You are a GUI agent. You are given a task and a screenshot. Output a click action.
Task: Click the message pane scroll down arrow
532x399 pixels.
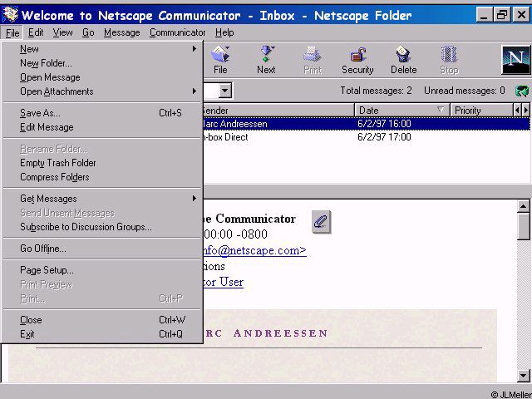(523, 375)
